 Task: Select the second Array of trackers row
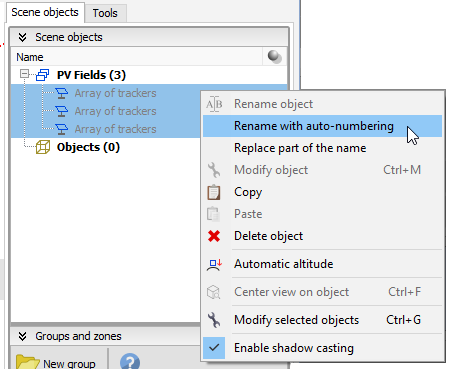pos(105,111)
